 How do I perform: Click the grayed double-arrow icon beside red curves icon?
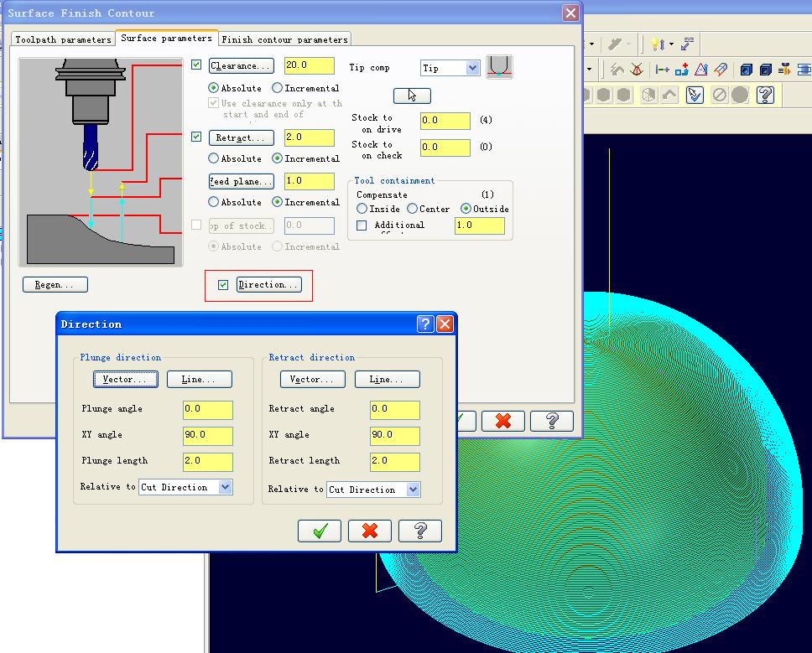[x=617, y=69]
